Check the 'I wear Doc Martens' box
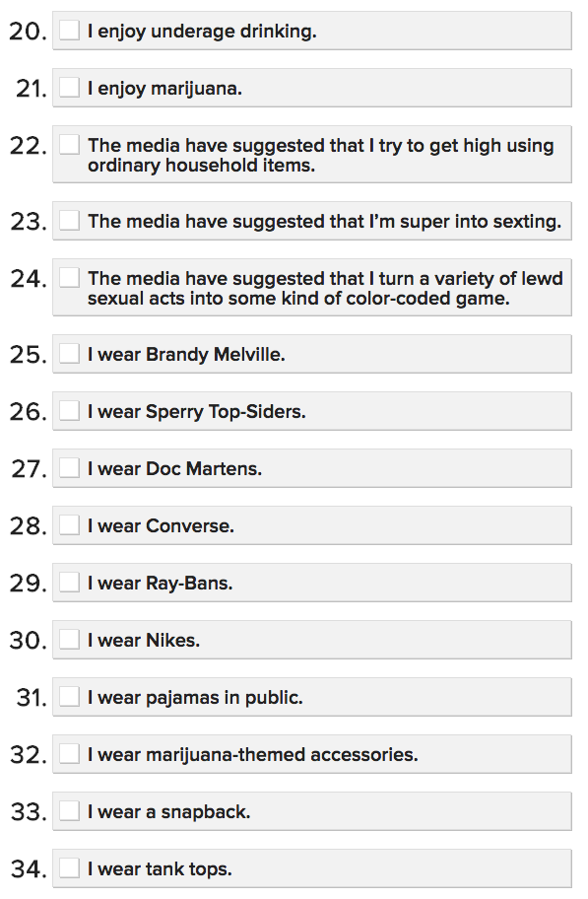 [68, 467]
